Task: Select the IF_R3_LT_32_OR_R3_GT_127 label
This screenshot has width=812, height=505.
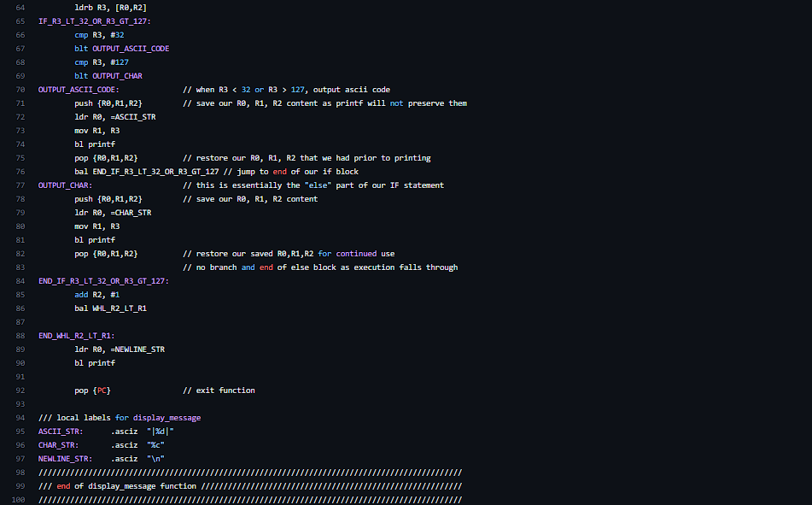Action: pos(94,21)
